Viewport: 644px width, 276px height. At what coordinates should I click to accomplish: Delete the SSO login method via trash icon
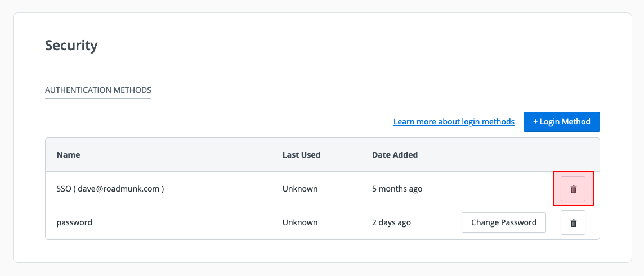573,189
